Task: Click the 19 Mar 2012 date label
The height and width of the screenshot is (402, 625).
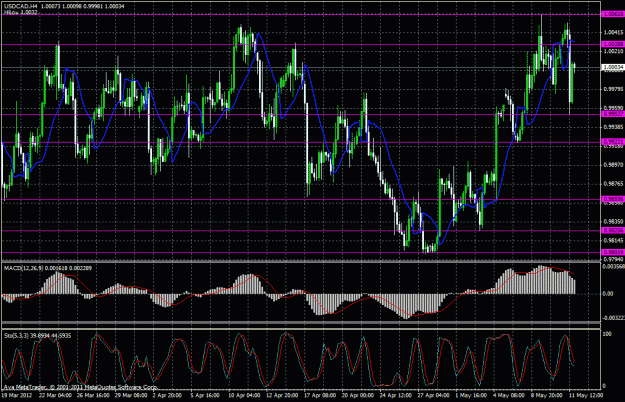Action: tap(16, 396)
